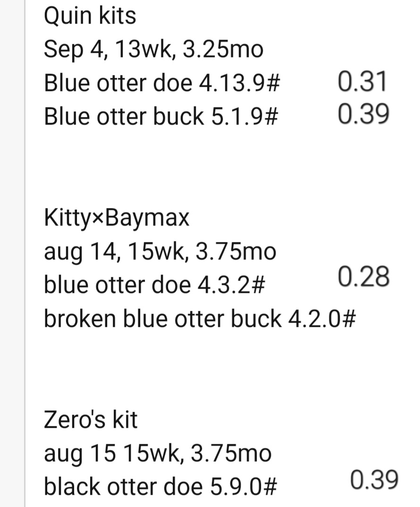Click the 'Kitty×Baymax' heading
The height and width of the screenshot is (507, 420).
tap(117, 217)
